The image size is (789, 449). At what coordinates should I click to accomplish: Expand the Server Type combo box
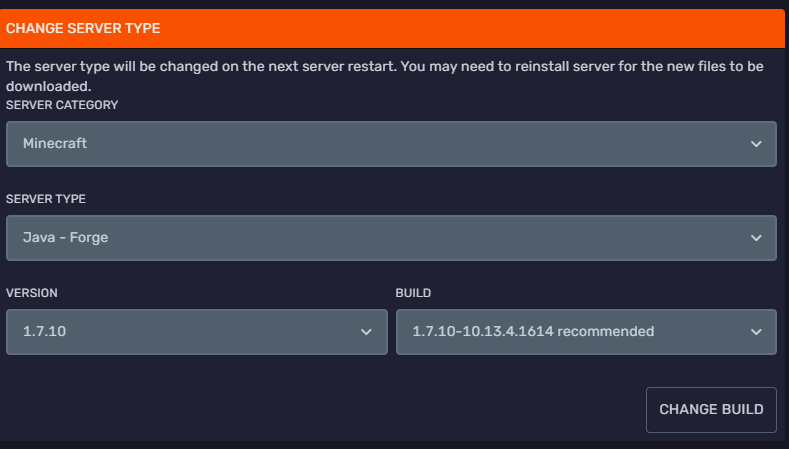pos(391,238)
